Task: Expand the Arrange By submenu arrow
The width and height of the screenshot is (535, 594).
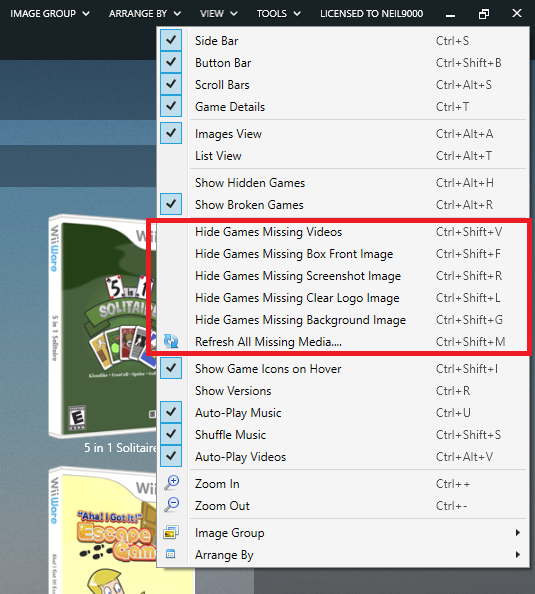Action: click(x=518, y=555)
